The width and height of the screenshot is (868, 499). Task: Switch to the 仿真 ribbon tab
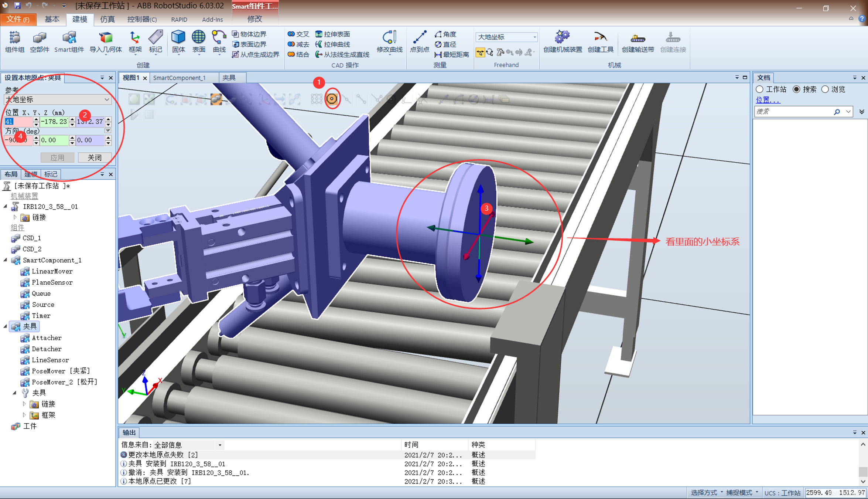[x=107, y=19]
